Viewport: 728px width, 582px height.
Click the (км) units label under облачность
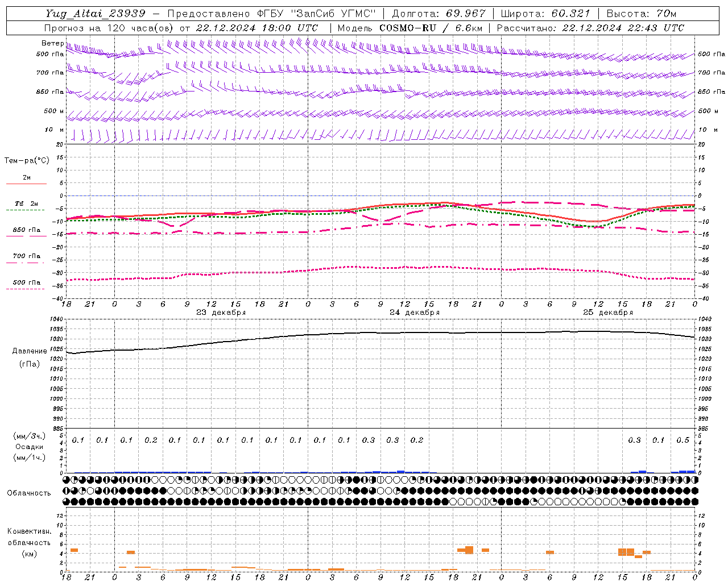(30, 554)
